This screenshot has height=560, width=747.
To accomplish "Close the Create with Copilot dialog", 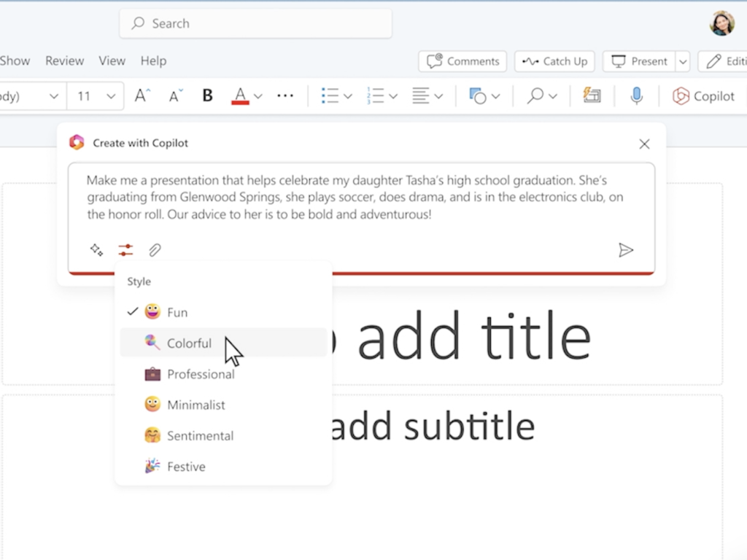I will pyautogui.click(x=644, y=144).
